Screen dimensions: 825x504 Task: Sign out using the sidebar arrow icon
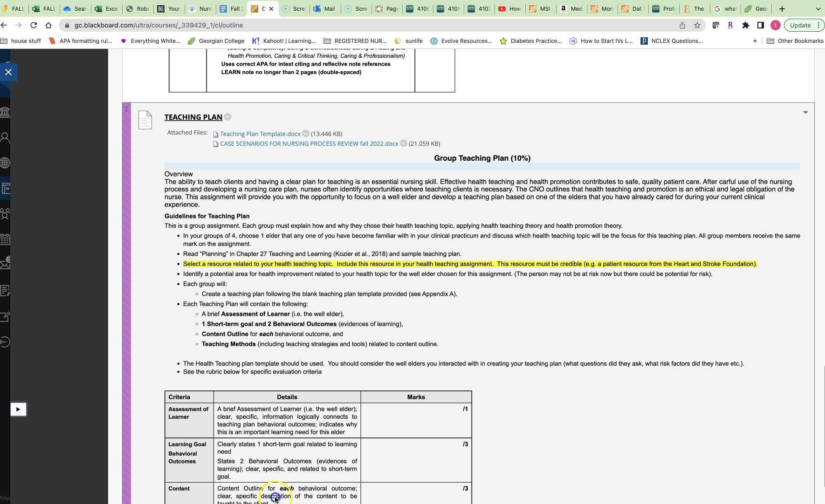(x=6, y=341)
